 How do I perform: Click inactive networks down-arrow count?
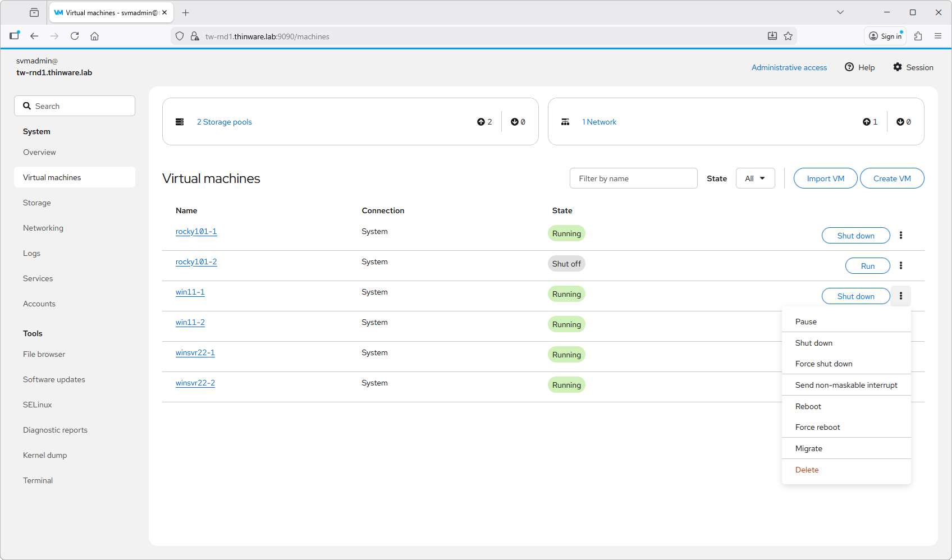coord(904,122)
